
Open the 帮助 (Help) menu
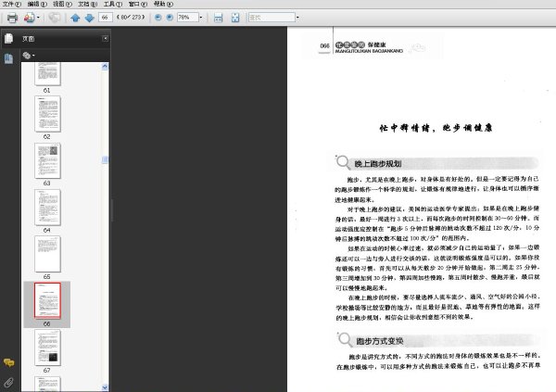[x=163, y=4]
